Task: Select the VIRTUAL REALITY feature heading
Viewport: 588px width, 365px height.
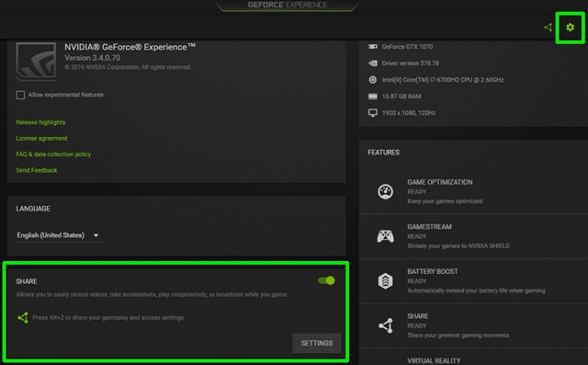Action: click(434, 361)
